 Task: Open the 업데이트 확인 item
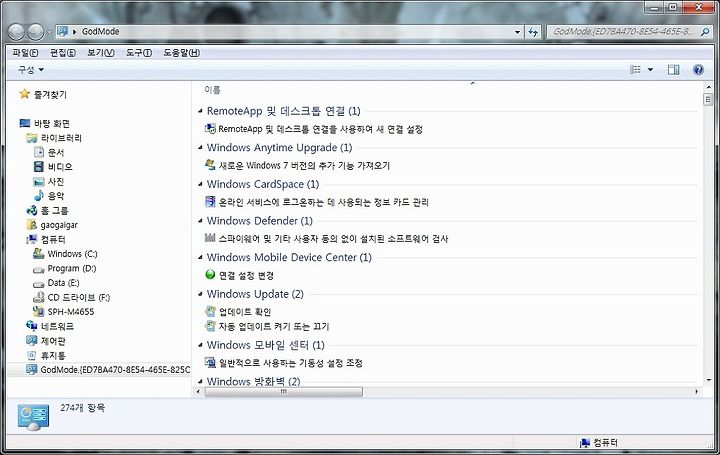tap(245, 312)
